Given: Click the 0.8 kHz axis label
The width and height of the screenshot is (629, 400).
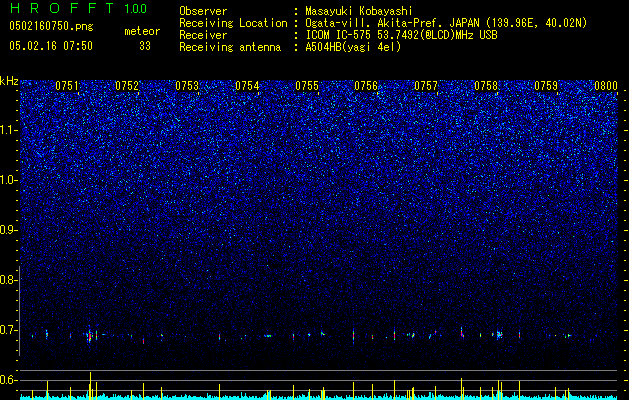Looking at the screenshot, I should coord(8,280).
